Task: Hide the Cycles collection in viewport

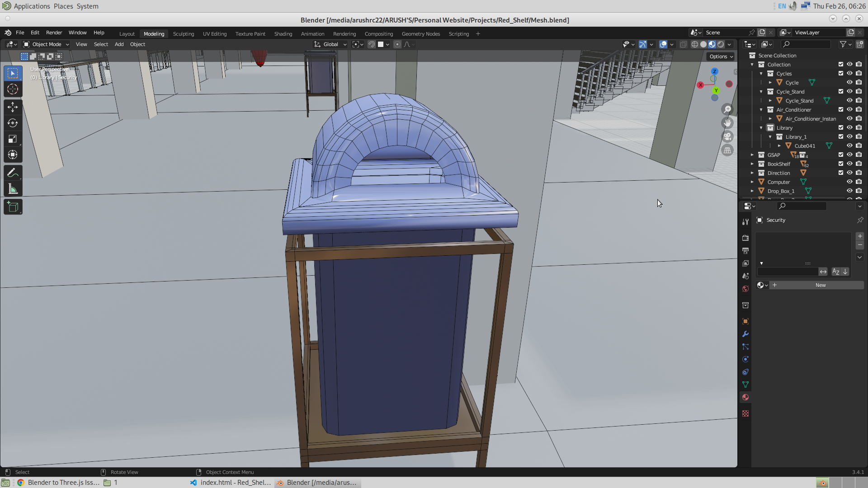Action: coord(849,73)
